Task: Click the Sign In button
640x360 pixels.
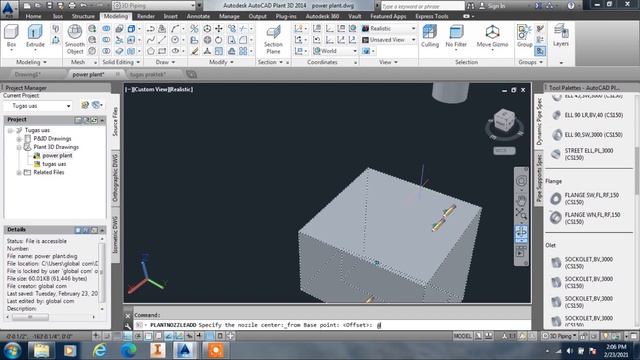Action: coord(493,6)
